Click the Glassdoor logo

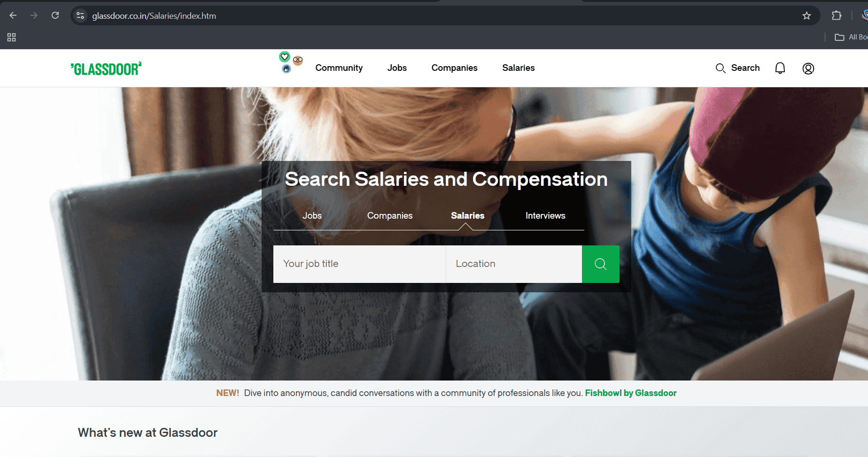[106, 68]
